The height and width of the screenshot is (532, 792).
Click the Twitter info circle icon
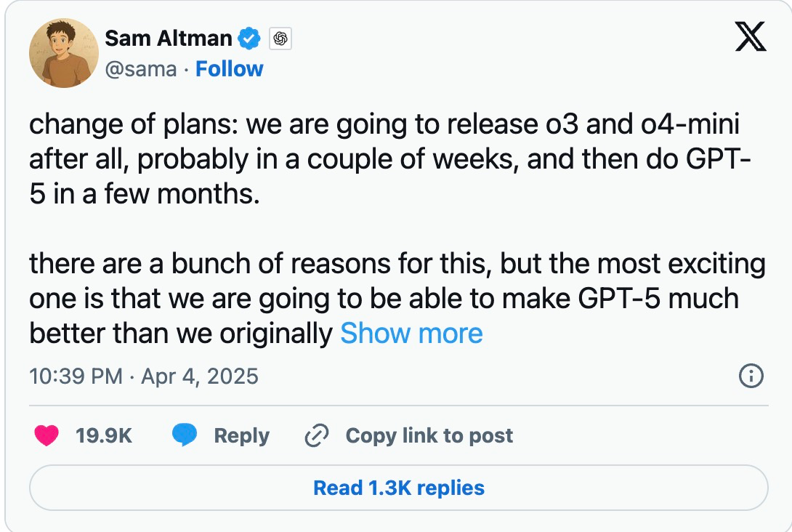(x=751, y=376)
